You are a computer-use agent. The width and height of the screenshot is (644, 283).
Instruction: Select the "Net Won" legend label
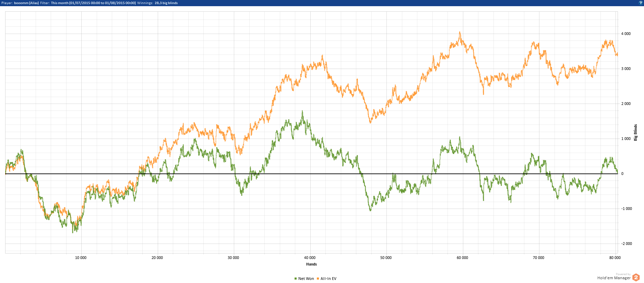(306, 279)
